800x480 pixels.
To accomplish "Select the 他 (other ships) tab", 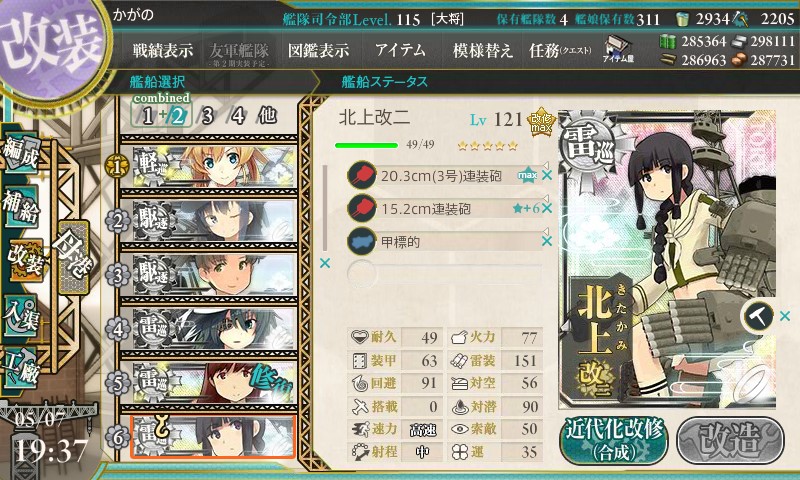I will (x=267, y=115).
